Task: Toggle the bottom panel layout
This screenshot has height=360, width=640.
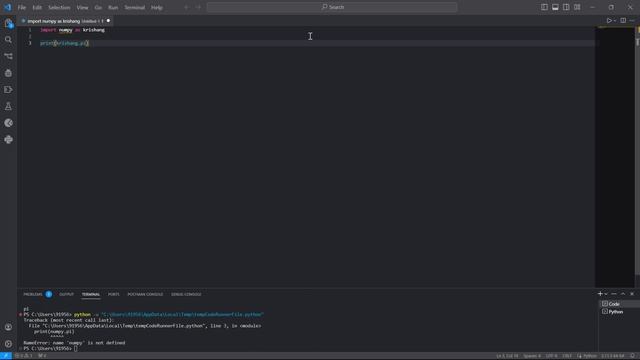Action: [555, 7]
